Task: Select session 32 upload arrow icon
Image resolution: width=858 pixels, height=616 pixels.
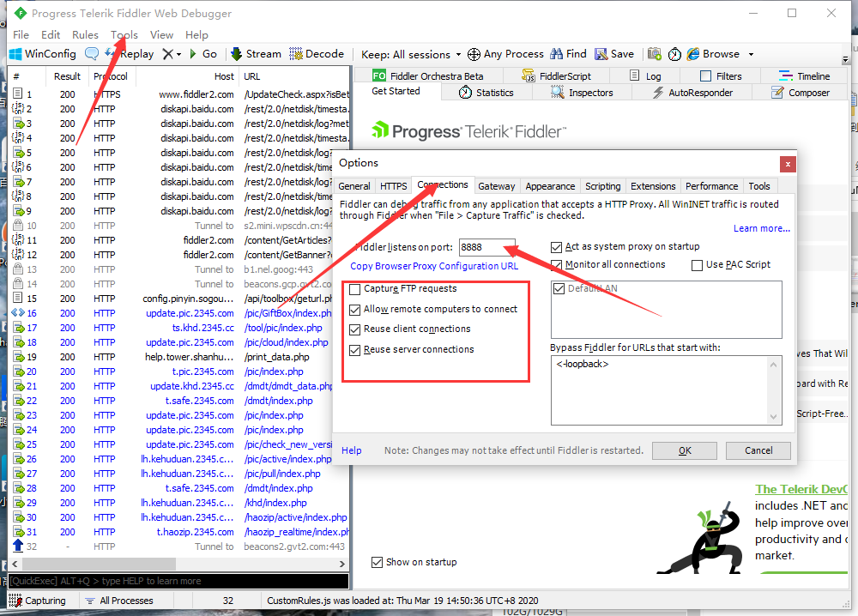Action: (17, 546)
